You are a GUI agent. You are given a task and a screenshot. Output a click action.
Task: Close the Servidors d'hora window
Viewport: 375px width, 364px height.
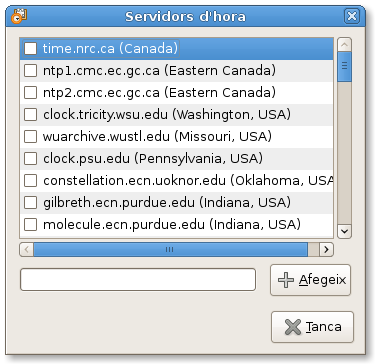coord(352,16)
